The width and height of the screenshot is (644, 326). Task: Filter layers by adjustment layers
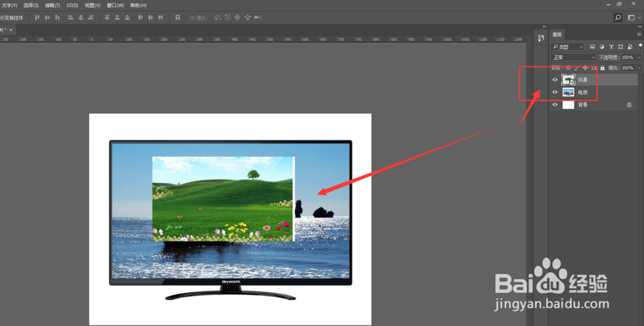pyautogui.click(x=601, y=47)
